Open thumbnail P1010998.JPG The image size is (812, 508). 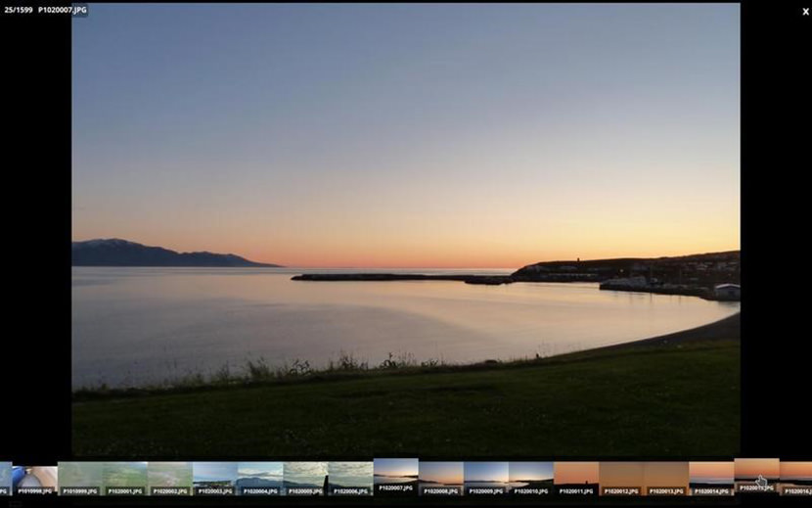34,479
